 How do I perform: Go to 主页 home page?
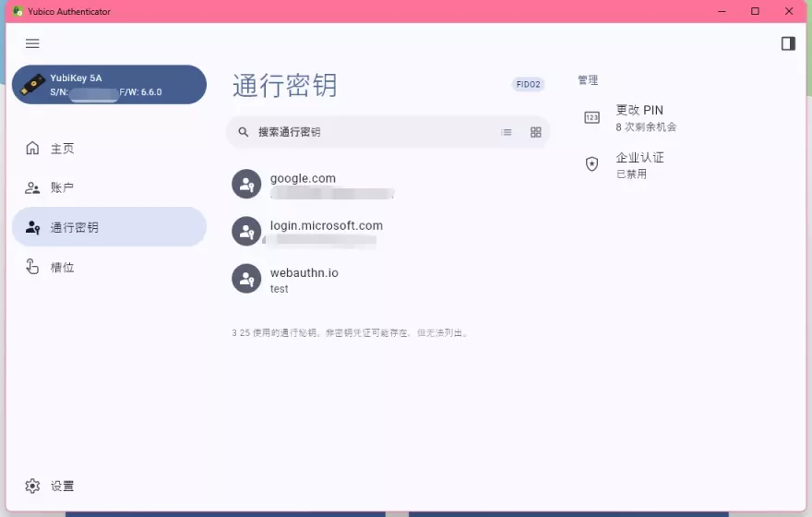tap(63, 149)
